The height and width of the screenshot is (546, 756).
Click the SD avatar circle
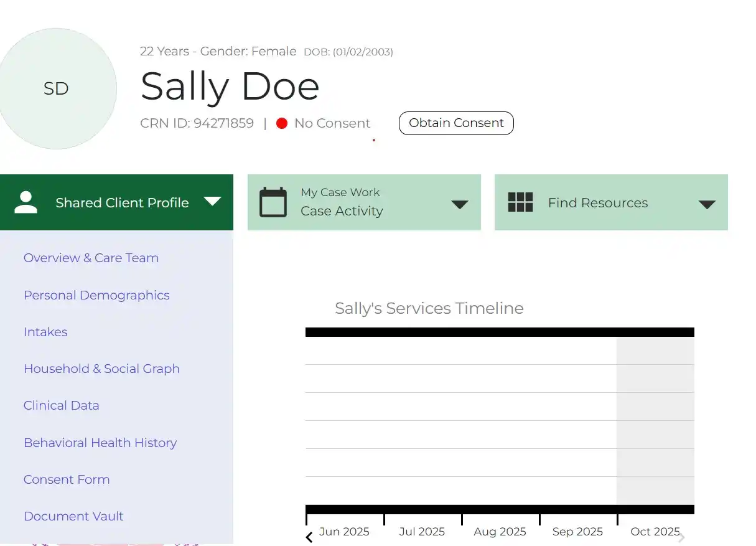56,88
